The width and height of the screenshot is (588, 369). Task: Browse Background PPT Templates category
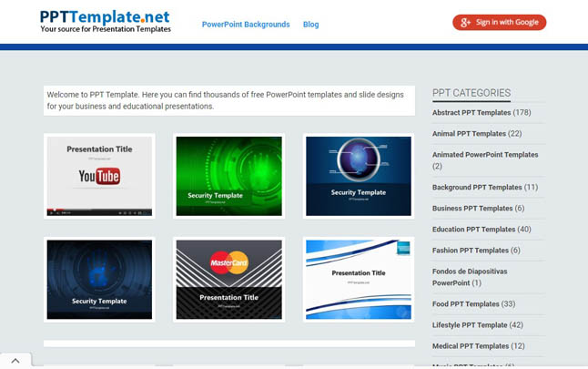pyautogui.click(x=477, y=188)
